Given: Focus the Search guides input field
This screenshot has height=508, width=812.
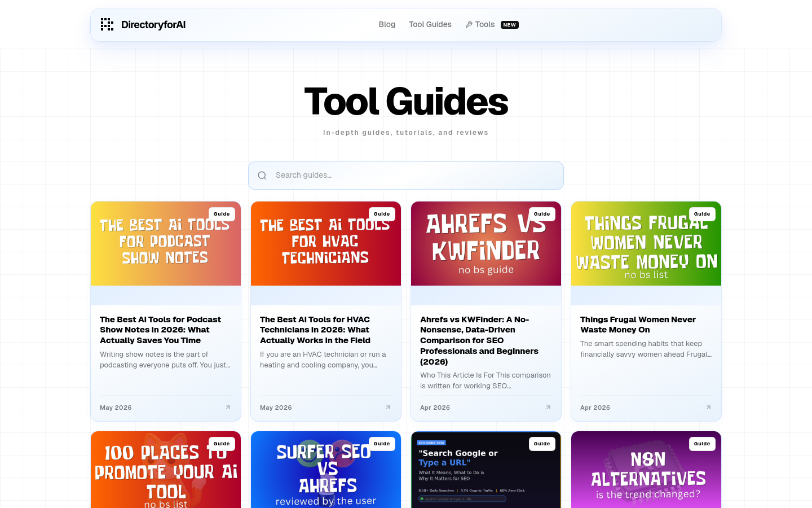Looking at the screenshot, I should pyautogui.click(x=406, y=176).
